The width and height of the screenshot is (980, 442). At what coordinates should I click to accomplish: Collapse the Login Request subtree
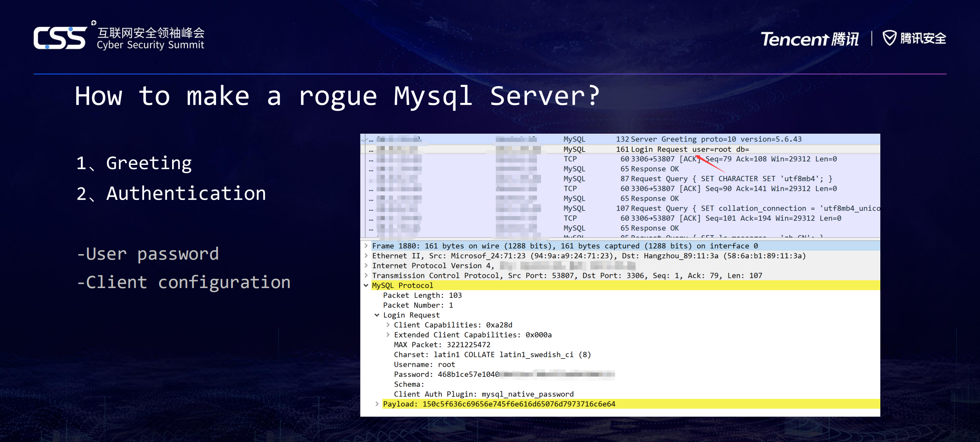coord(377,315)
